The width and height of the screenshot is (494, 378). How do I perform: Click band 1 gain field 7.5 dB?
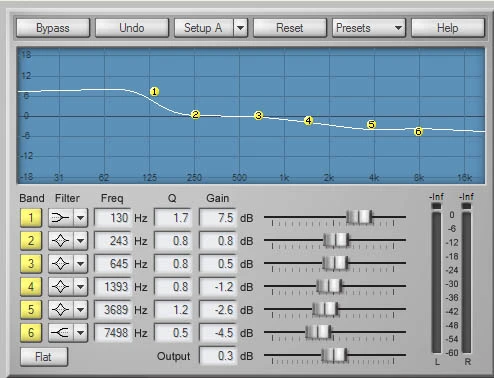coord(218,218)
